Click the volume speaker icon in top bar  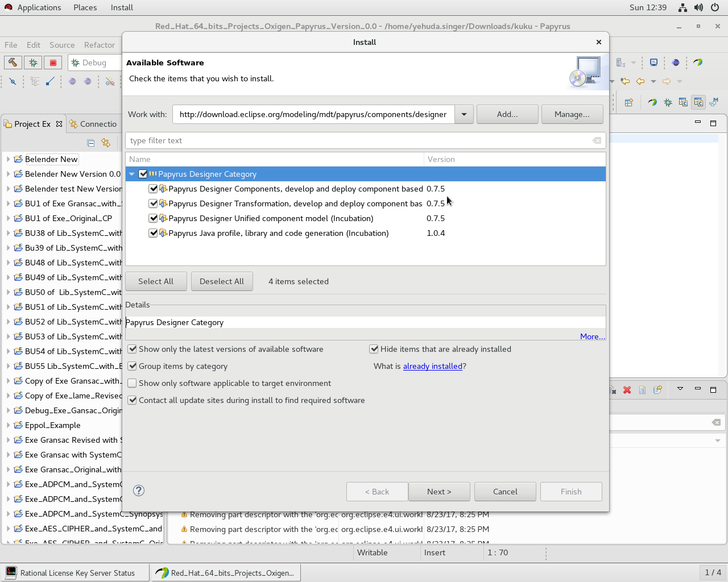coord(698,7)
